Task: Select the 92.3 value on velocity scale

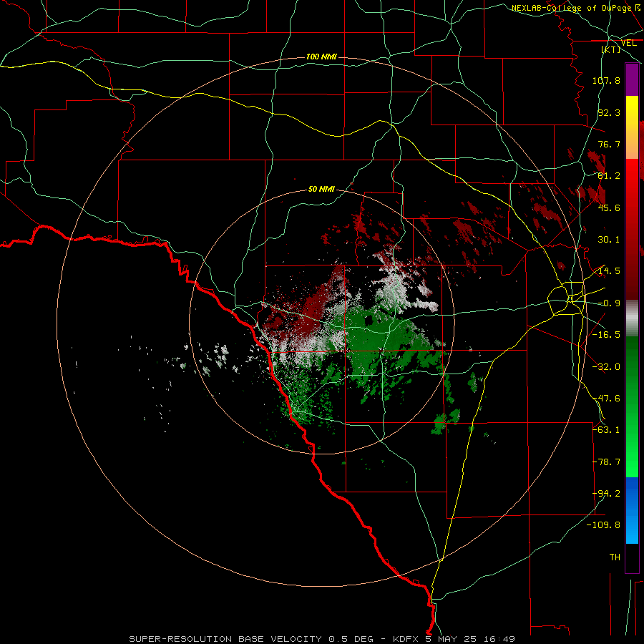Action: click(609, 112)
